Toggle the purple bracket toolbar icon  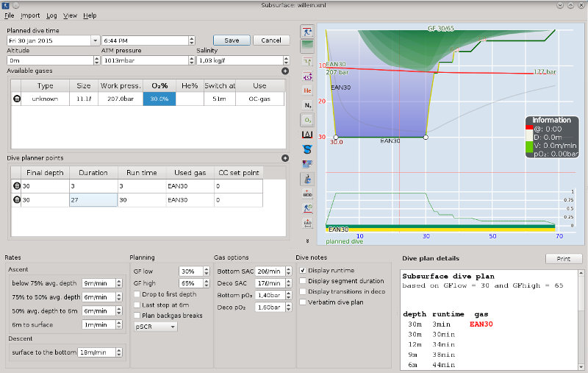pyautogui.click(x=307, y=77)
